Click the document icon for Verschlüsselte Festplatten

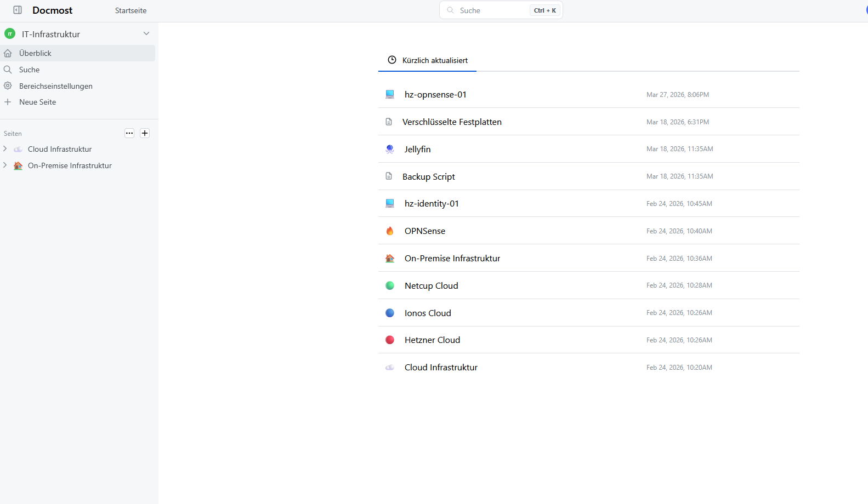(389, 122)
